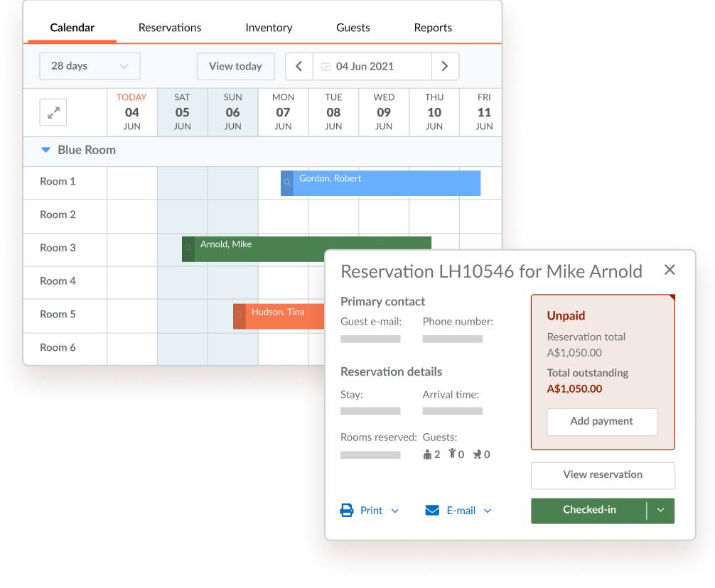Switch to the Reservations tab
This screenshot has height=588, width=715.
tap(170, 28)
